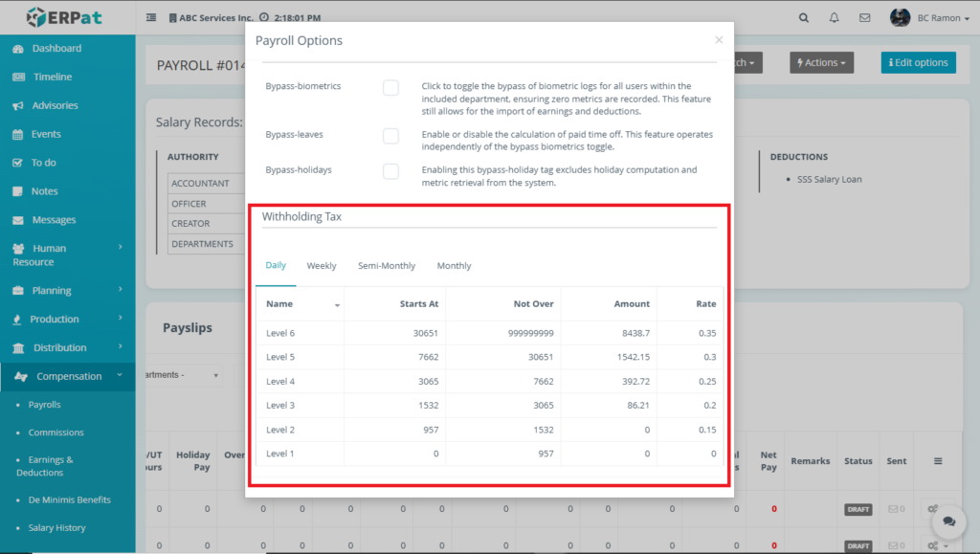Expand Production submenu arrow

120,318
